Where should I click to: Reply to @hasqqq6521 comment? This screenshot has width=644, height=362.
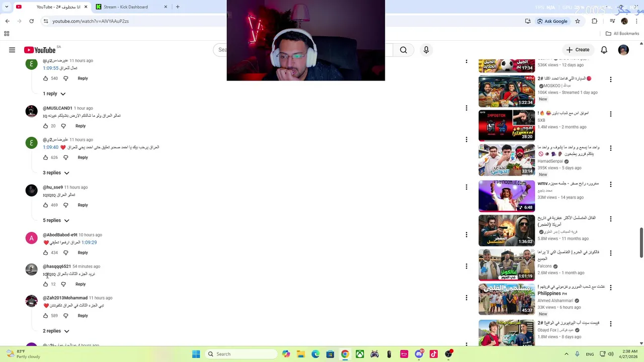pos(80,284)
